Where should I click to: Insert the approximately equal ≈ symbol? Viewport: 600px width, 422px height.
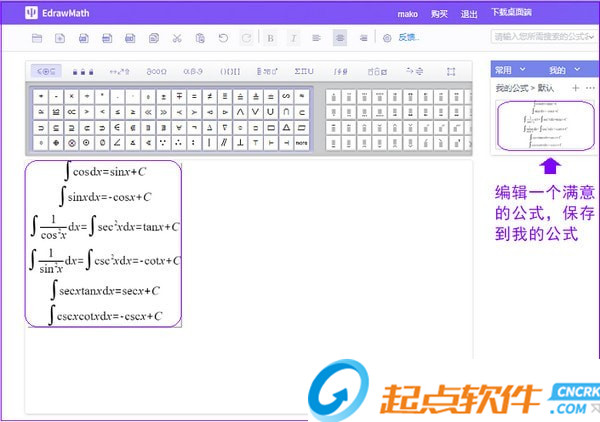302,96
